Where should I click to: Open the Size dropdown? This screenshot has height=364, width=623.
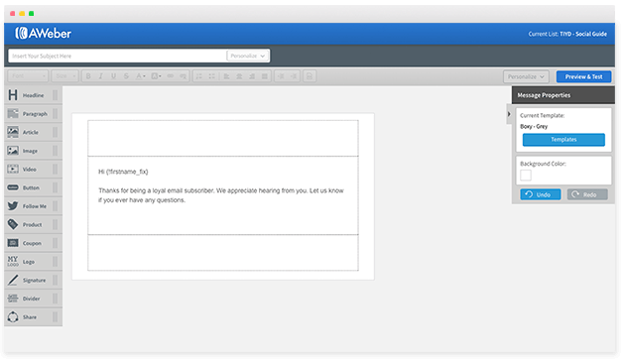click(x=64, y=76)
